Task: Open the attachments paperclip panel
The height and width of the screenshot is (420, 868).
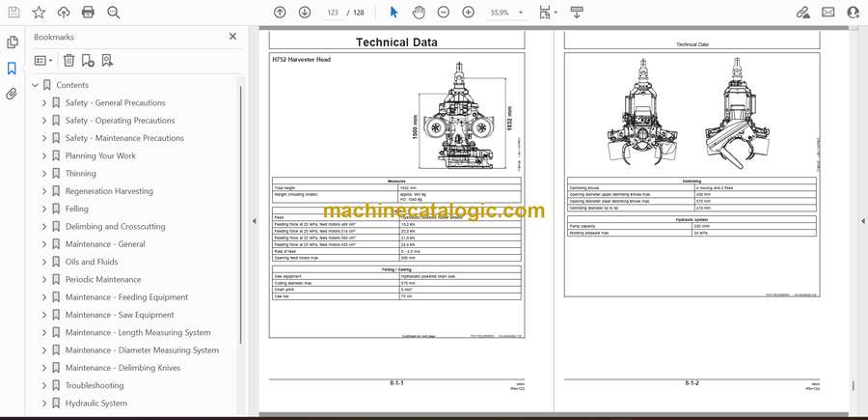Action: pyautogui.click(x=12, y=94)
